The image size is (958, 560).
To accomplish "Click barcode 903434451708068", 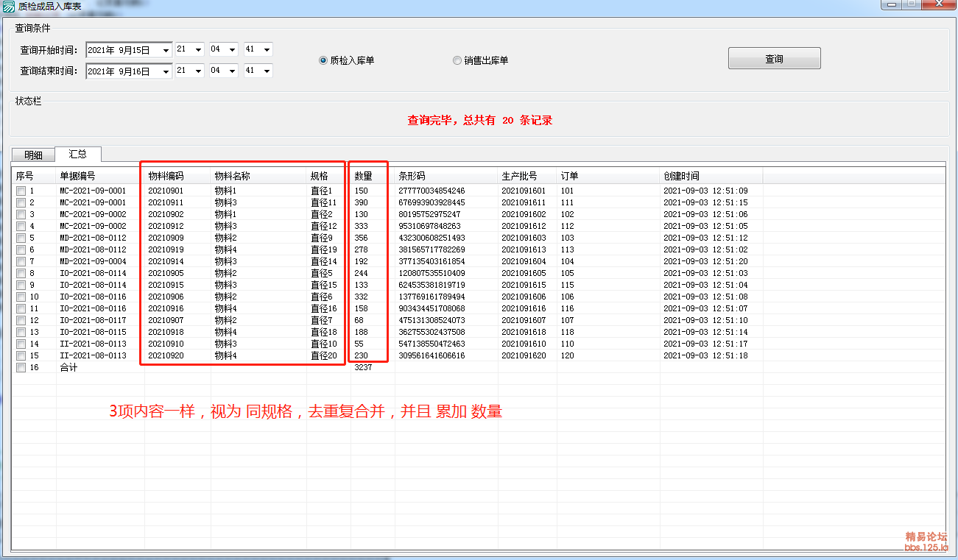I will [432, 309].
